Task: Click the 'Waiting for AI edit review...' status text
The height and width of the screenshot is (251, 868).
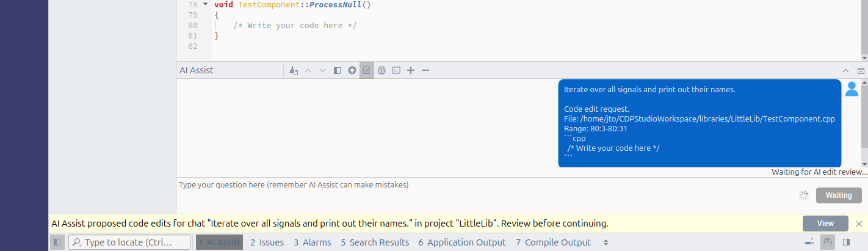Action: click(819, 172)
